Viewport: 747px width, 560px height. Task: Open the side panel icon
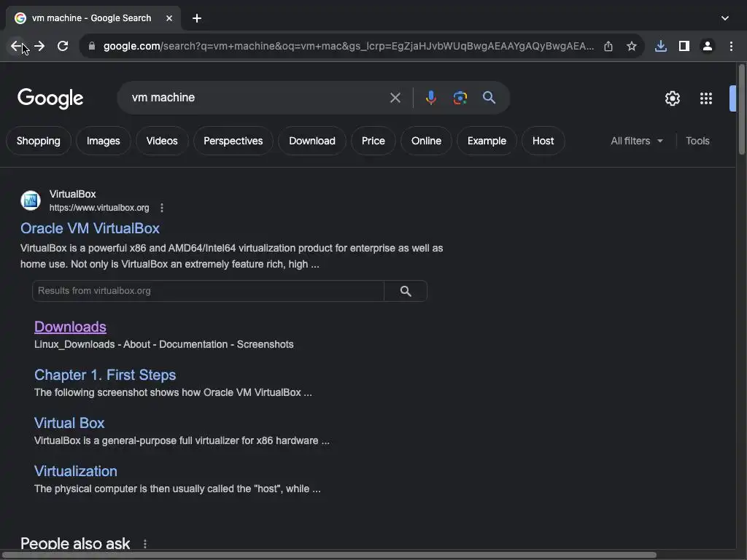(684, 46)
